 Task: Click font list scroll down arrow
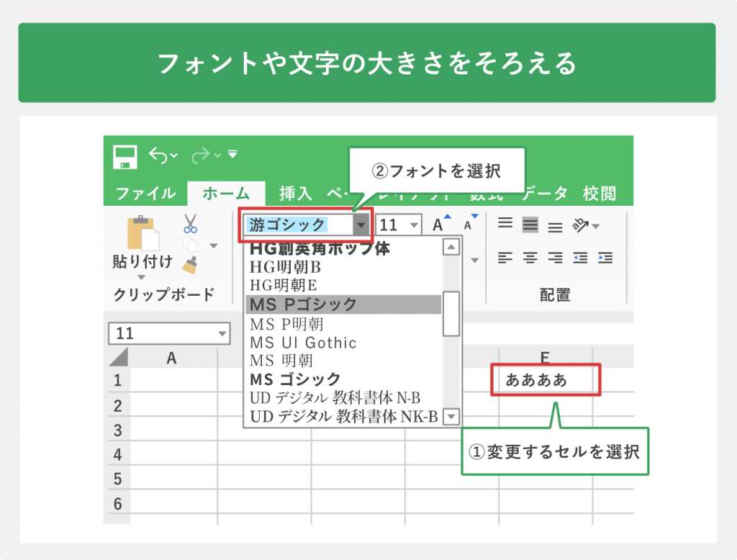tap(451, 416)
